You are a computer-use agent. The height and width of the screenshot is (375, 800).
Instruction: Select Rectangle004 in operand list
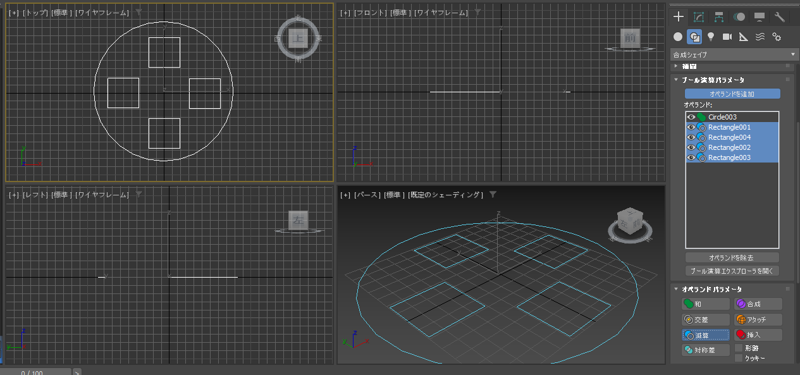732,137
